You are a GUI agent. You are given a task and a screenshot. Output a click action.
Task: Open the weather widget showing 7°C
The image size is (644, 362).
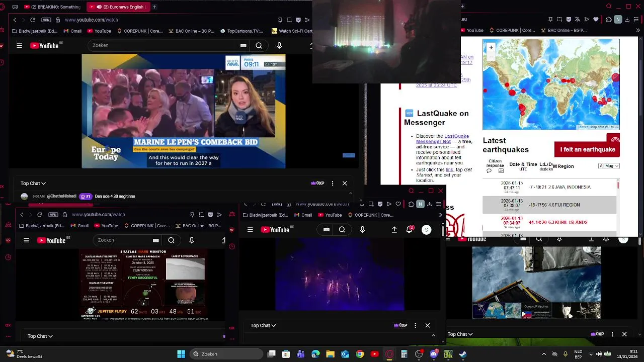[24, 354]
